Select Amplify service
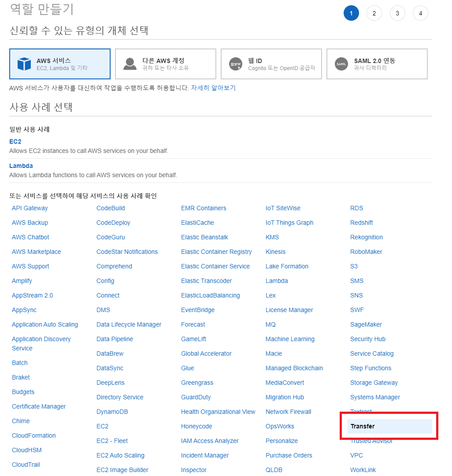452x476 pixels. pyautogui.click(x=22, y=281)
